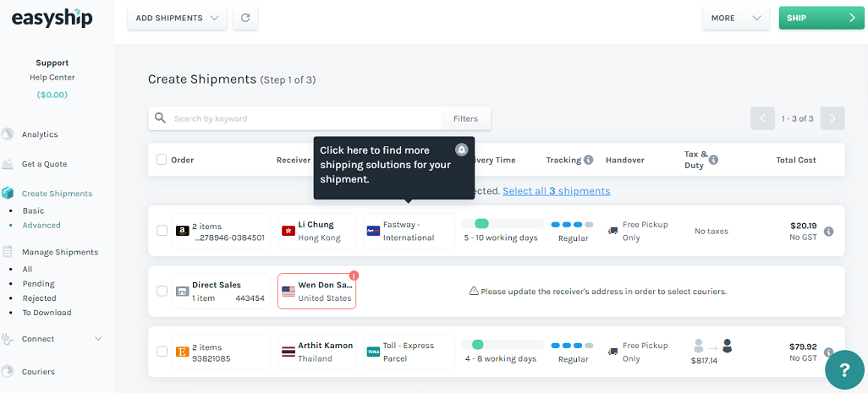The height and width of the screenshot is (393, 868).
Task: Click the Fastway courier logo
Action: pos(373,231)
